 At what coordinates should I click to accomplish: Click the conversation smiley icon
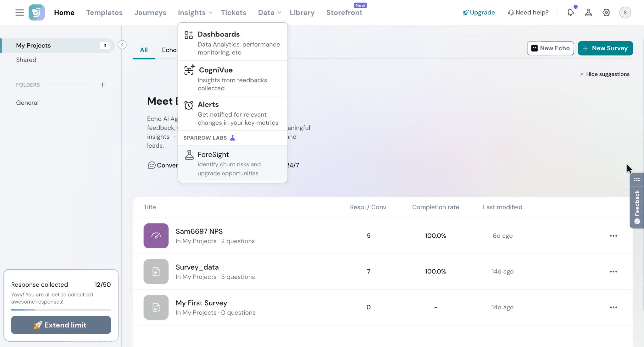(x=152, y=165)
